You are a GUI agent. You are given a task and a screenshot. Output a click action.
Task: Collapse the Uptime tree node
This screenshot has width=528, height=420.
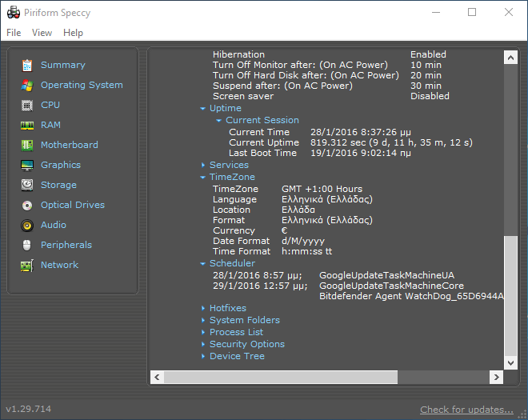pos(202,109)
